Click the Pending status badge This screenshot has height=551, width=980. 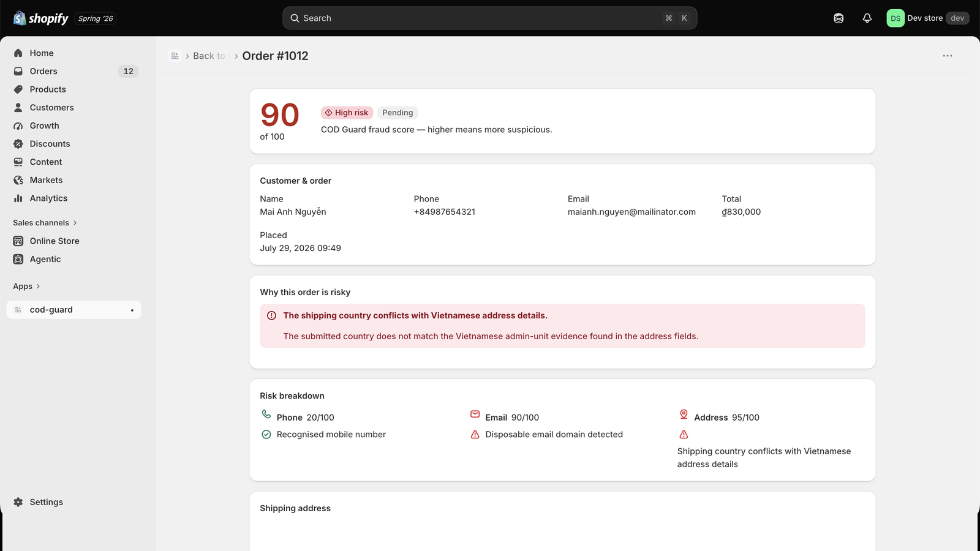398,113
